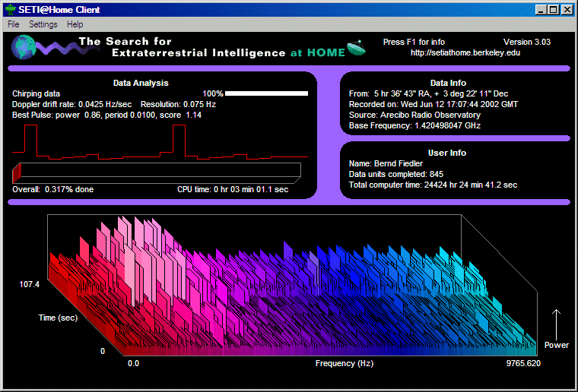The height and width of the screenshot is (392, 578).
Task: Click the SETI alien icon in title bar
Action: 11,10
